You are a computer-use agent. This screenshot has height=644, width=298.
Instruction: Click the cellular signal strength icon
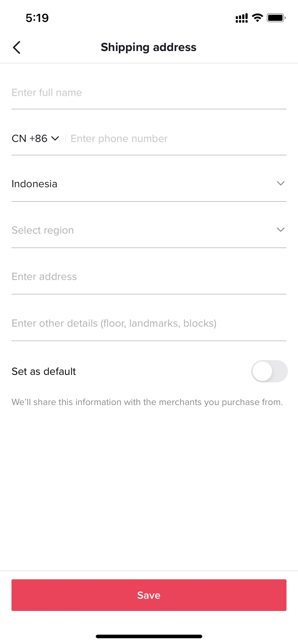click(x=241, y=18)
